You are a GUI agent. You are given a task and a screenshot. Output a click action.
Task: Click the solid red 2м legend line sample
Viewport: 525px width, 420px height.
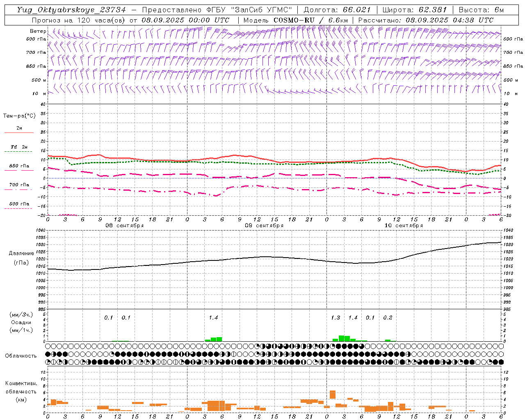tap(19, 133)
